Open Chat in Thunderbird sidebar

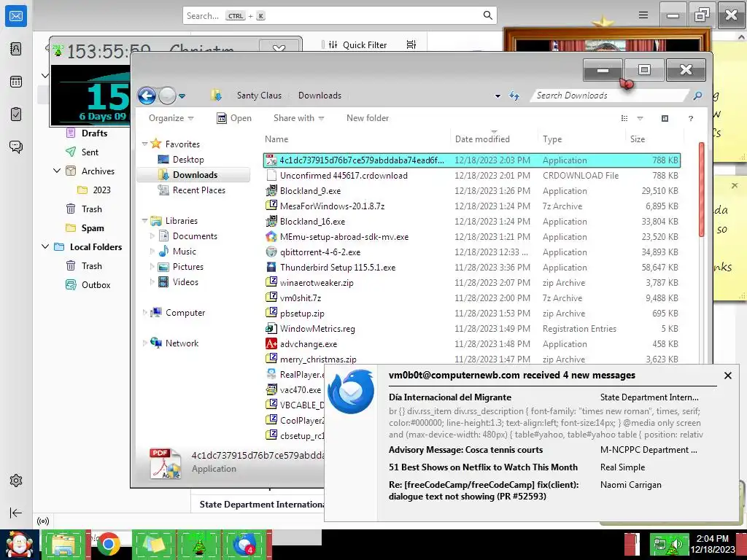pyautogui.click(x=16, y=147)
